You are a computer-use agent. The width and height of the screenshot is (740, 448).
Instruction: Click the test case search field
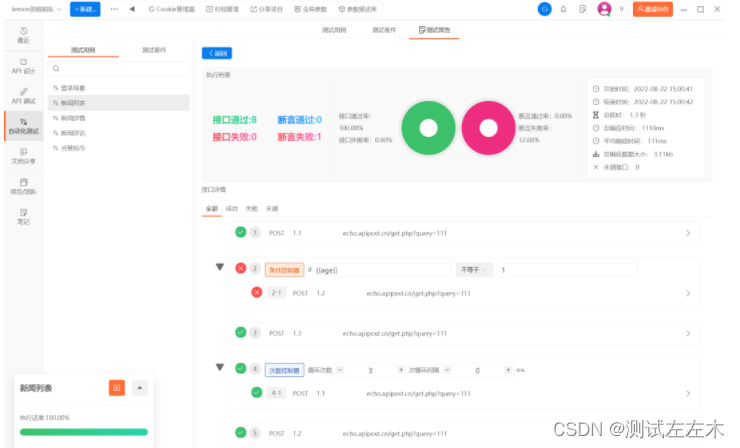click(119, 68)
